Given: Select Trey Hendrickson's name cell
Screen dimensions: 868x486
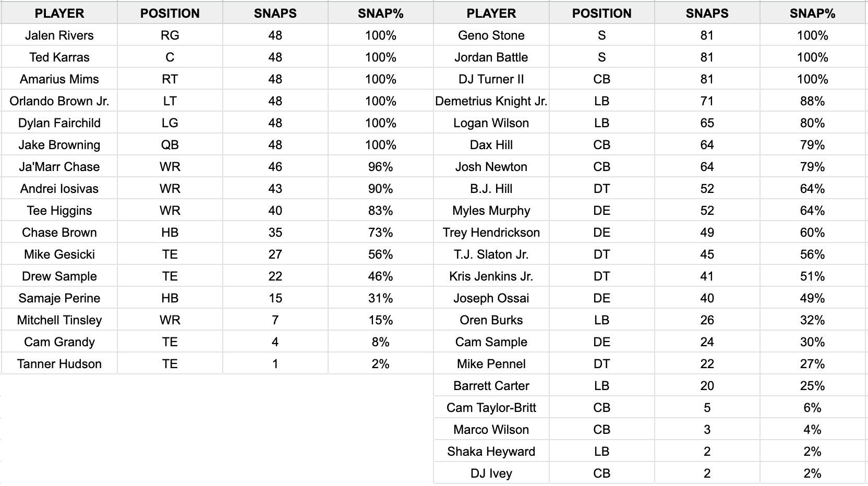Looking at the screenshot, I should (x=491, y=233).
